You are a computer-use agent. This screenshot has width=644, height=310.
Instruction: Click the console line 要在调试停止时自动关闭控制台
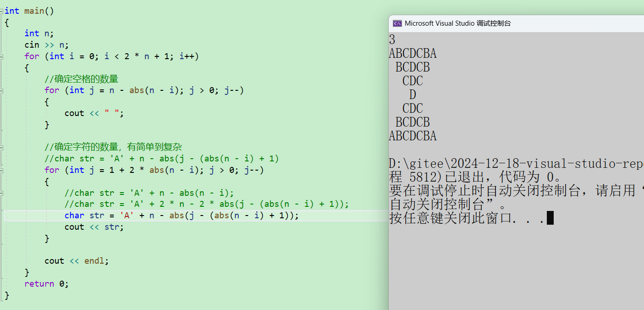click(x=517, y=191)
